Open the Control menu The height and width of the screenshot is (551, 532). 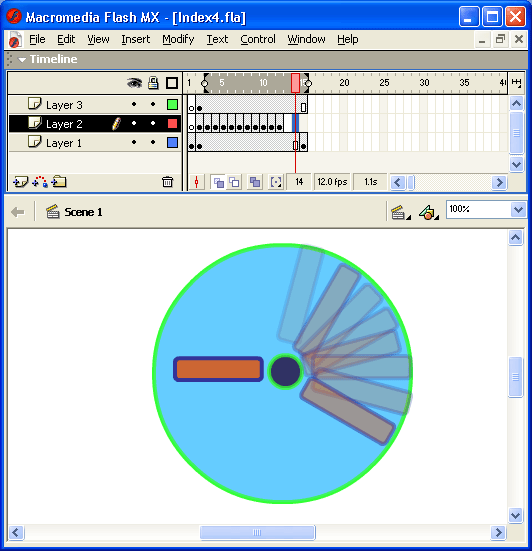point(258,39)
